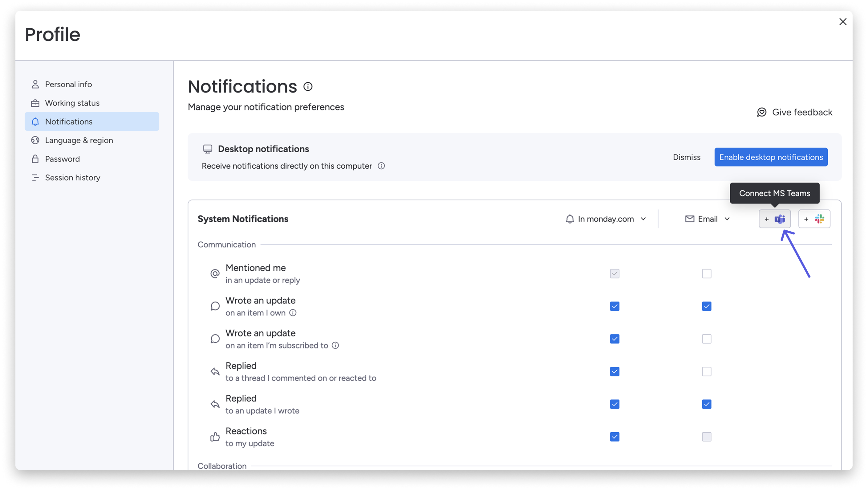Click the Language & region globe icon

point(35,140)
